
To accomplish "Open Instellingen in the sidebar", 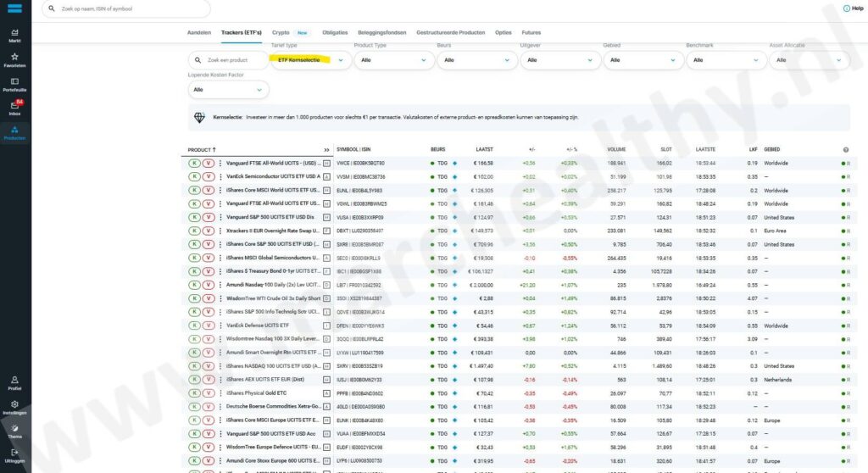I will (14, 408).
